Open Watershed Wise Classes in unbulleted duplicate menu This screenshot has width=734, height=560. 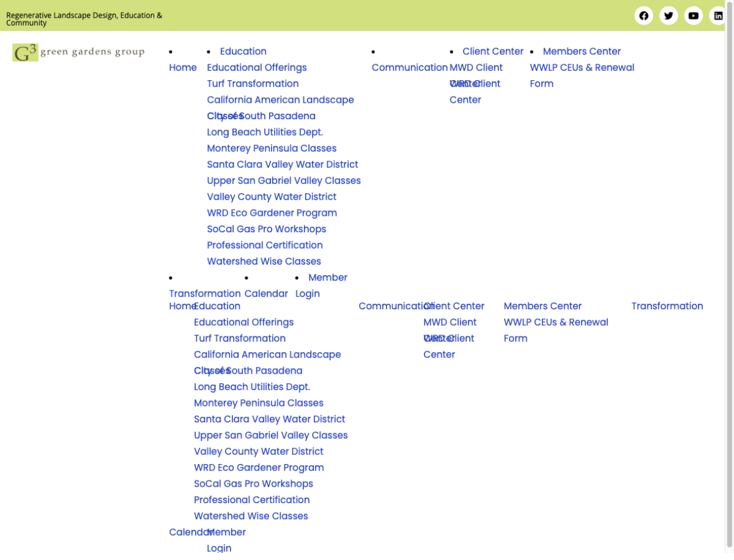coord(251,517)
